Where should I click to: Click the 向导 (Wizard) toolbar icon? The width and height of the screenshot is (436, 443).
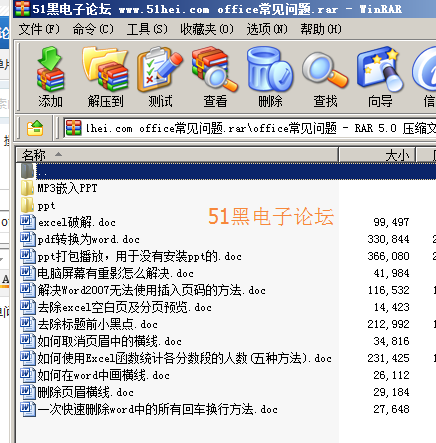380,69
